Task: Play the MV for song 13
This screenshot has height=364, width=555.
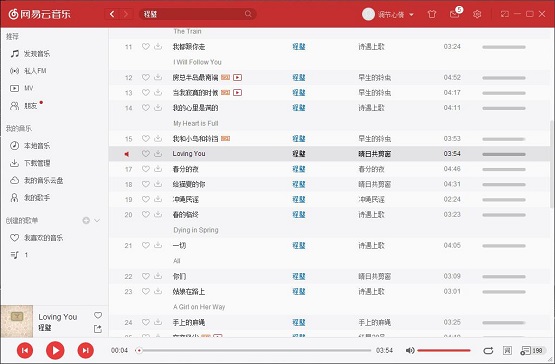Action: [238, 92]
